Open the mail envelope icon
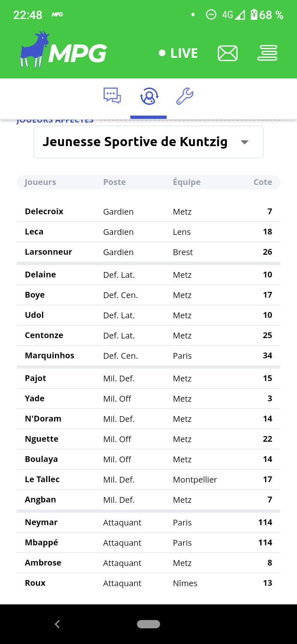Image resolution: width=297 pixels, height=644 pixels. click(x=228, y=53)
